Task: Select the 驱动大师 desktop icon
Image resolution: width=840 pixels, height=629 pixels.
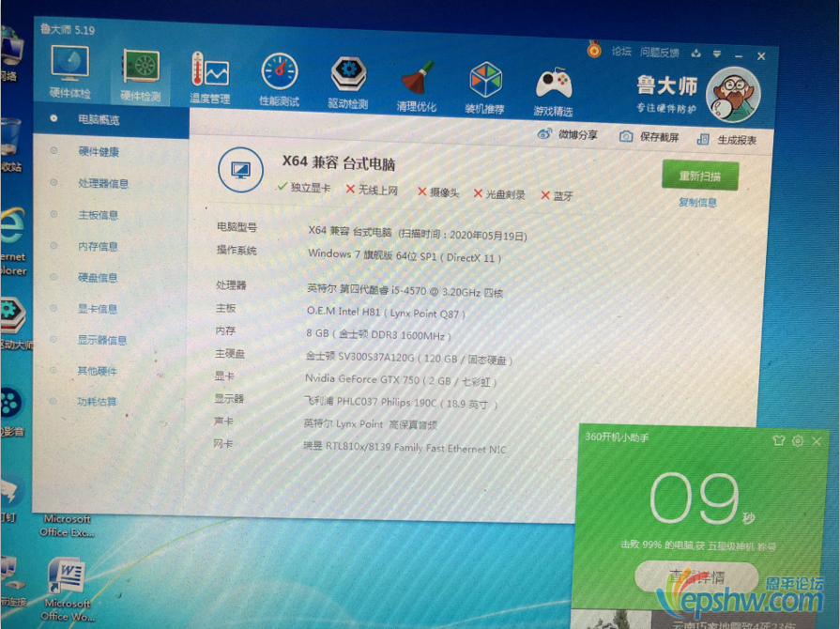Action: [14, 323]
